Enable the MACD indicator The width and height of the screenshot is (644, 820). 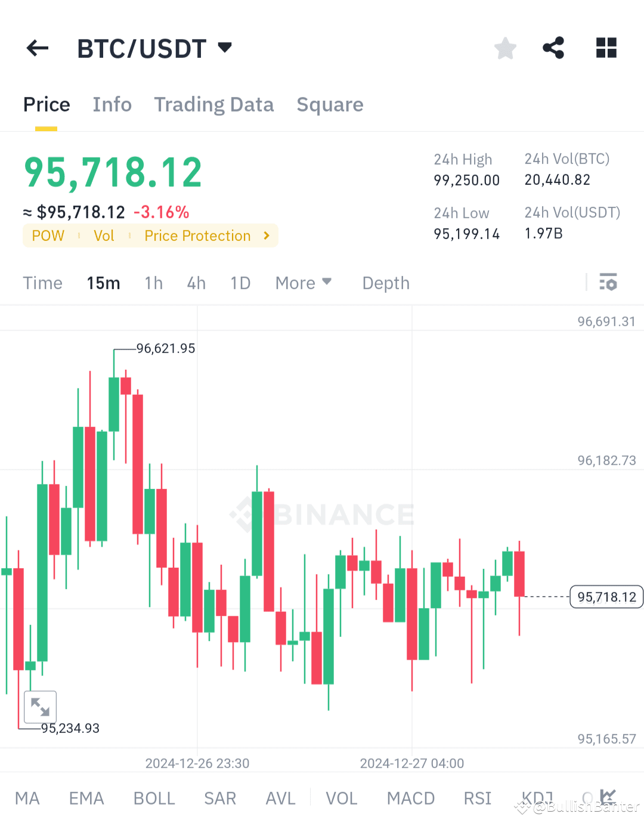point(410,798)
